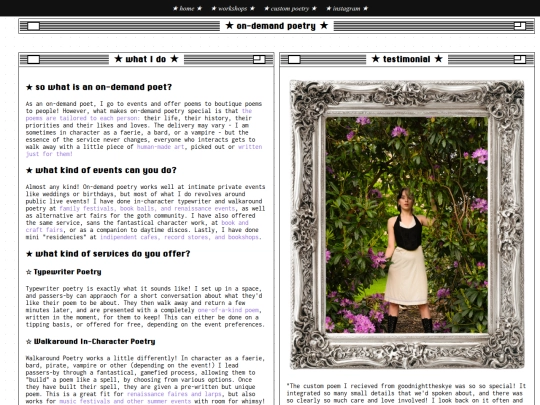The height and width of the screenshot is (405, 540).
Task: Open the home nav link
Action: click(187, 9)
